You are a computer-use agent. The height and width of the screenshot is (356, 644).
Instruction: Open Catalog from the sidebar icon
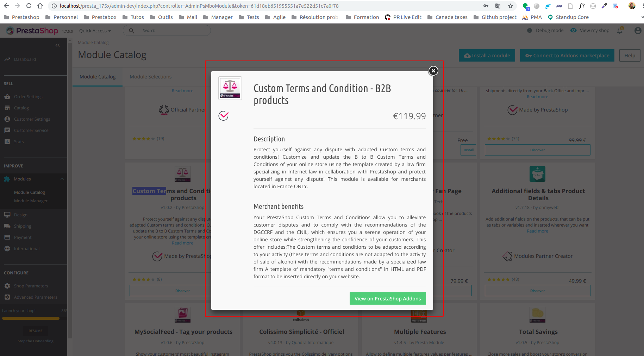8,108
